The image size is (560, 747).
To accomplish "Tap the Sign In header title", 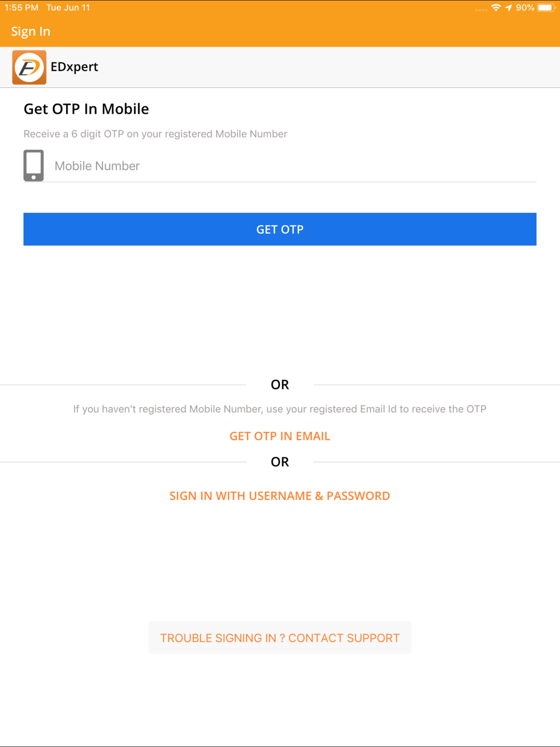I will [x=31, y=32].
